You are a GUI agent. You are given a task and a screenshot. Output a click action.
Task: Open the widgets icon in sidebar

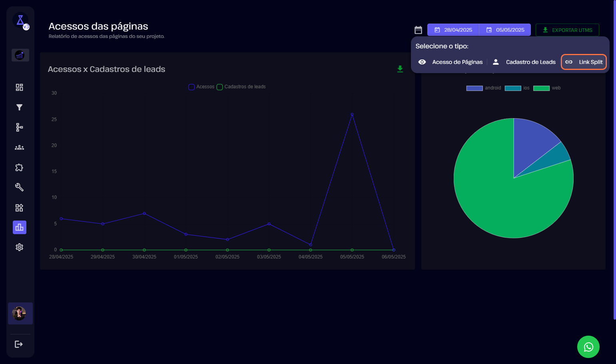tap(19, 207)
